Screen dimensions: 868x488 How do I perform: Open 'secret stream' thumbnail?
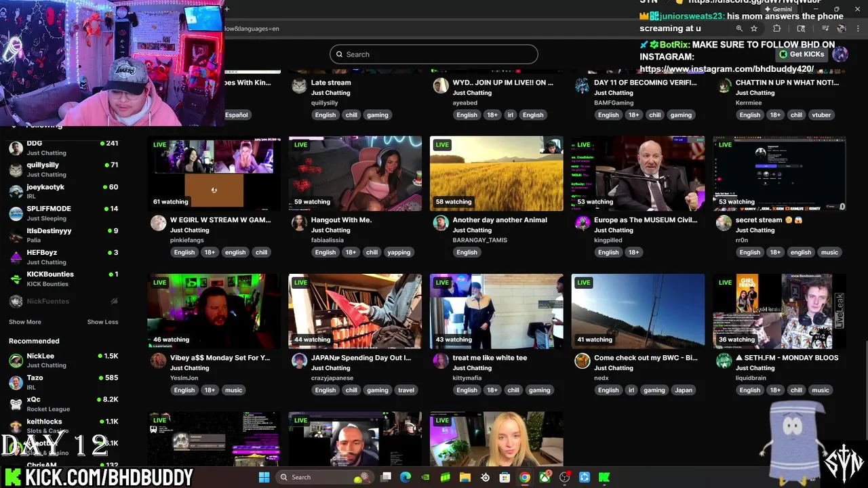click(779, 174)
